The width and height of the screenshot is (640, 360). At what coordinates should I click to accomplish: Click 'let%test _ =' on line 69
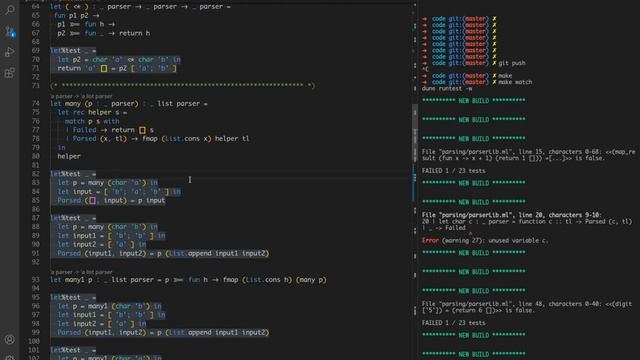[x=73, y=51]
